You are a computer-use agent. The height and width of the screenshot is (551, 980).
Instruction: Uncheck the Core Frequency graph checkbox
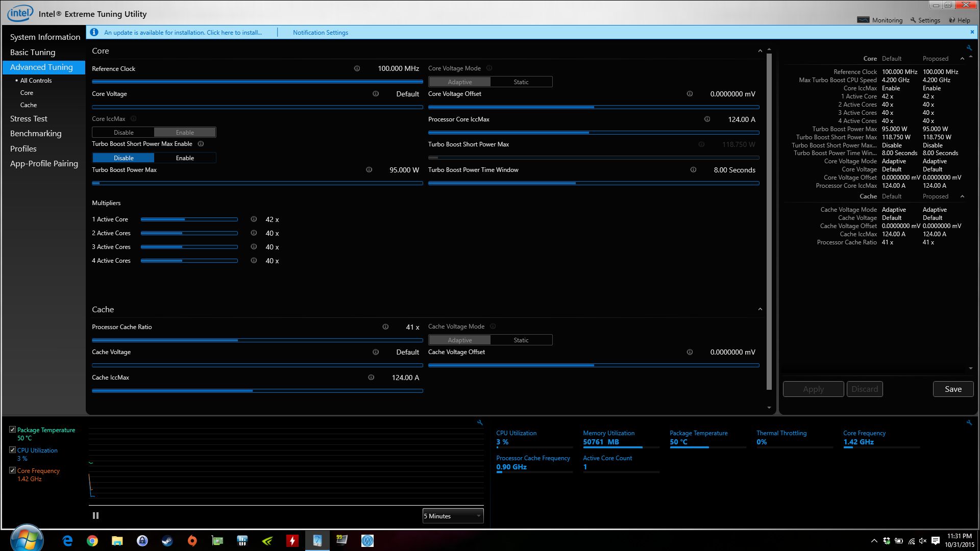12,470
